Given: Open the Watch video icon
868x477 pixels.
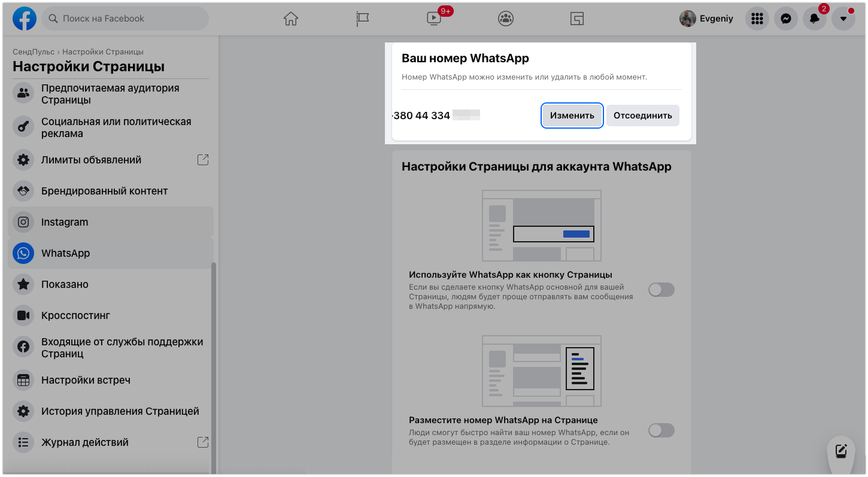Looking at the screenshot, I should [x=434, y=19].
